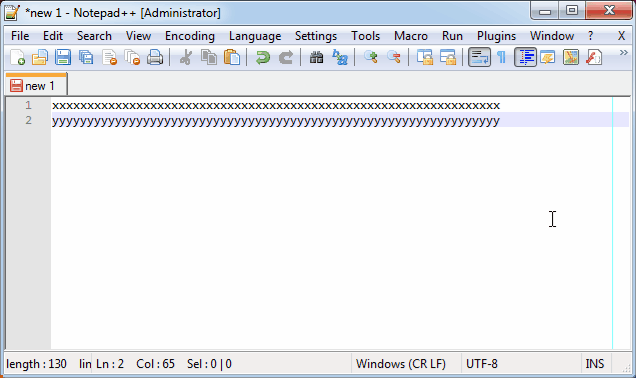Save the file with the floppy icon
Screen dimensions: 636x378
pyautogui.click(x=63, y=57)
